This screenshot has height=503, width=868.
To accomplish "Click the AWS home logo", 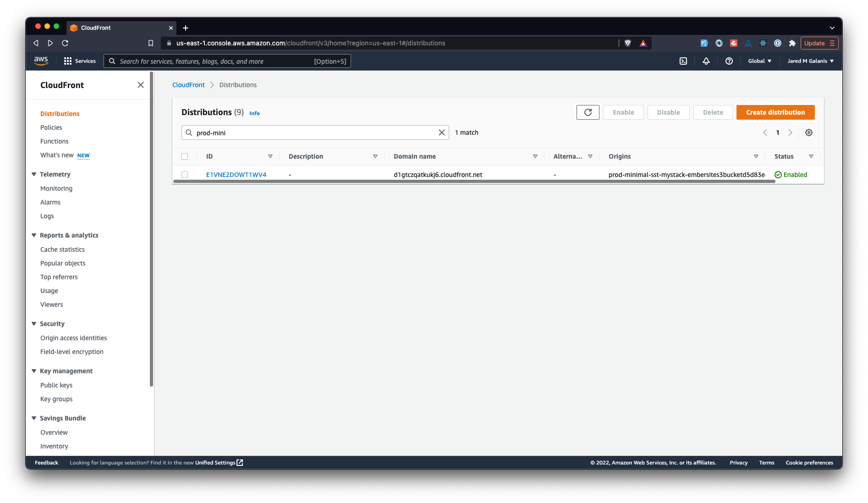I will pyautogui.click(x=41, y=61).
